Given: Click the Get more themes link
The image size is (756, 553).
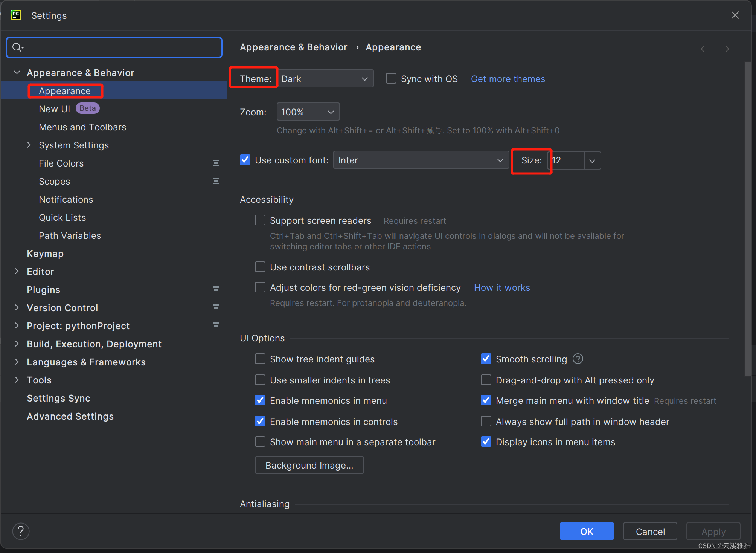Looking at the screenshot, I should click(x=508, y=79).
